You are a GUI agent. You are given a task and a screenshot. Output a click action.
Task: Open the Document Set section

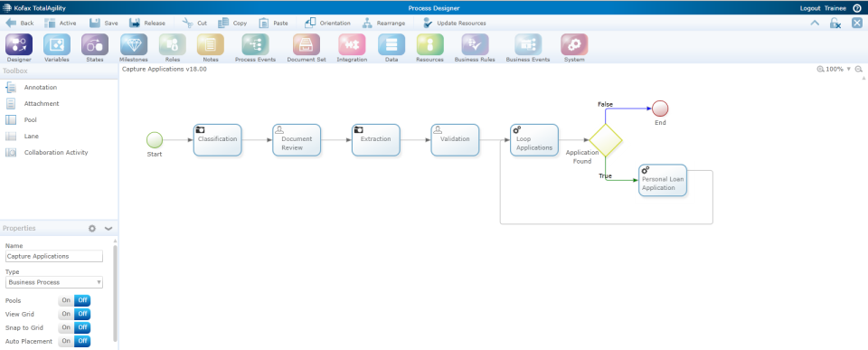(x=307, y=48)
